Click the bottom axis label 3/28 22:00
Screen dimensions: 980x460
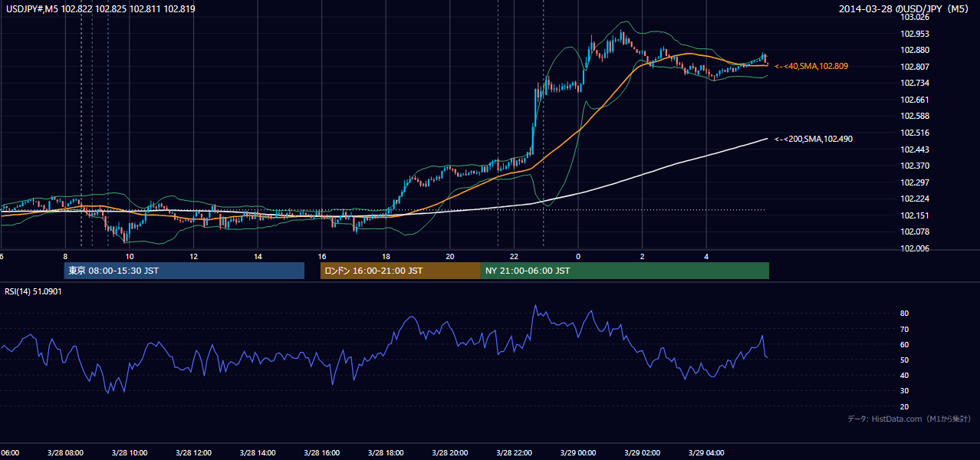(514, 453)
